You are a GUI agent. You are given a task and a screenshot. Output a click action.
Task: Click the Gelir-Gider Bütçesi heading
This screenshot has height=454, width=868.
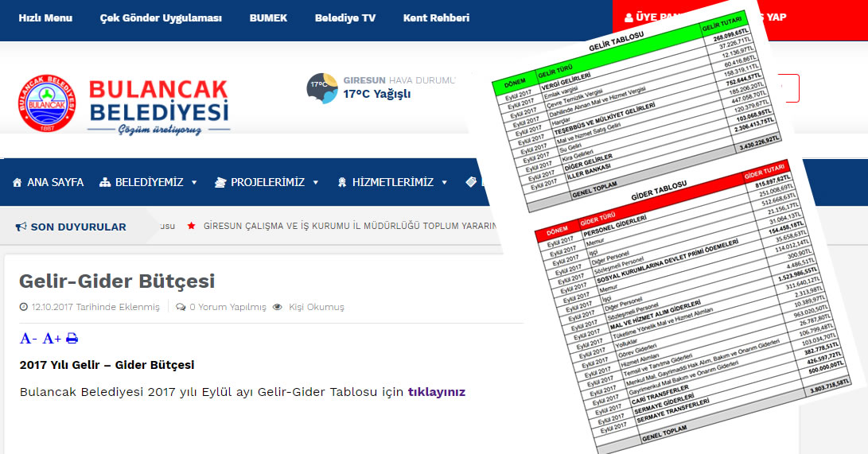(x=117, y=281)
